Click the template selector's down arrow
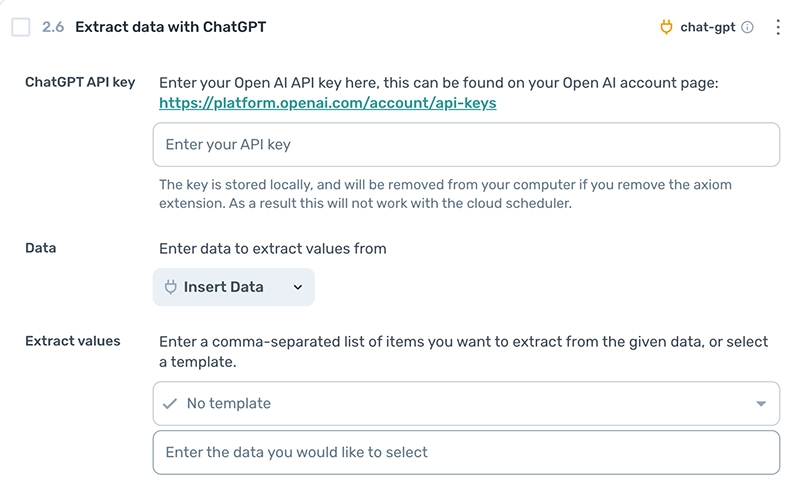This screenshot has height=504, width=800. pos(761,404)
